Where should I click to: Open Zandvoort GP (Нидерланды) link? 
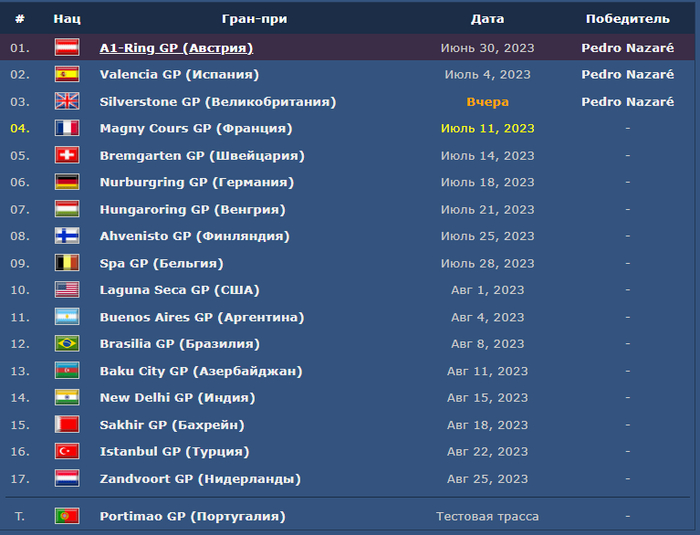pos(200,479)
